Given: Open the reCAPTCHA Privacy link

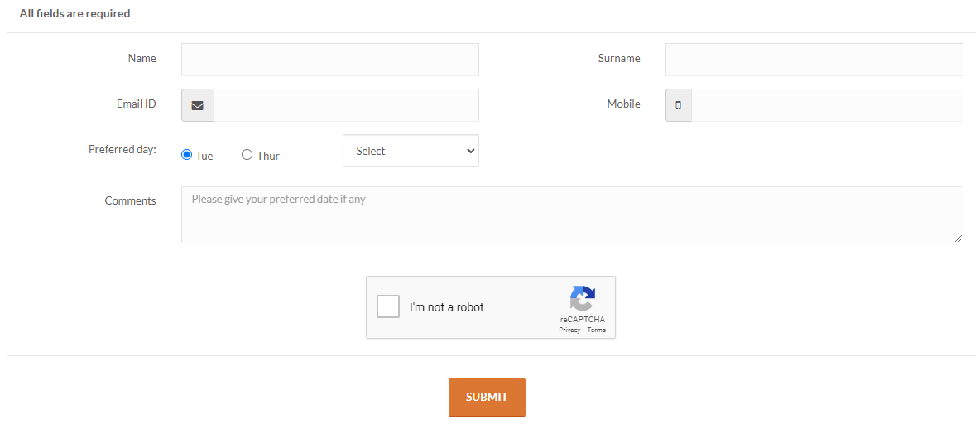Looking at the screenshot, I should coord(569,330).
